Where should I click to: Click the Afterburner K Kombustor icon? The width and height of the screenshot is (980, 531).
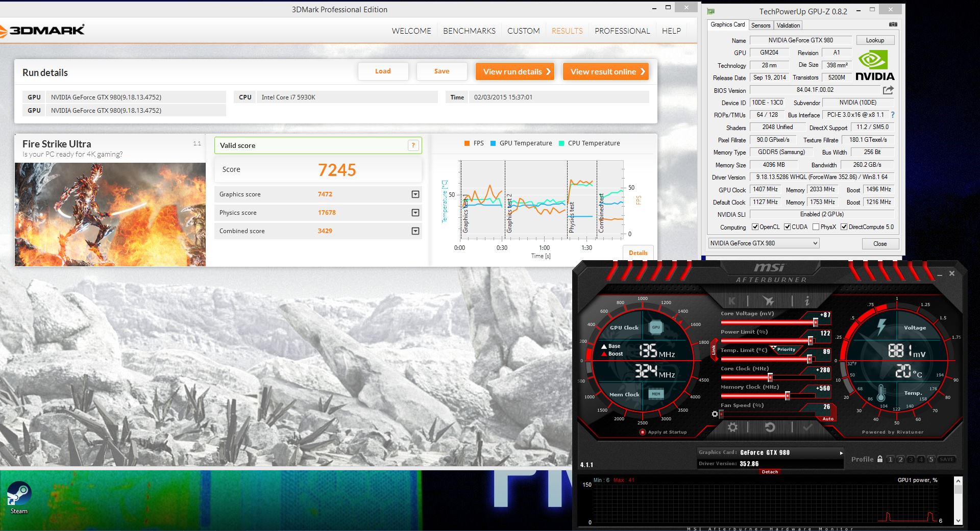click(732, 300)
